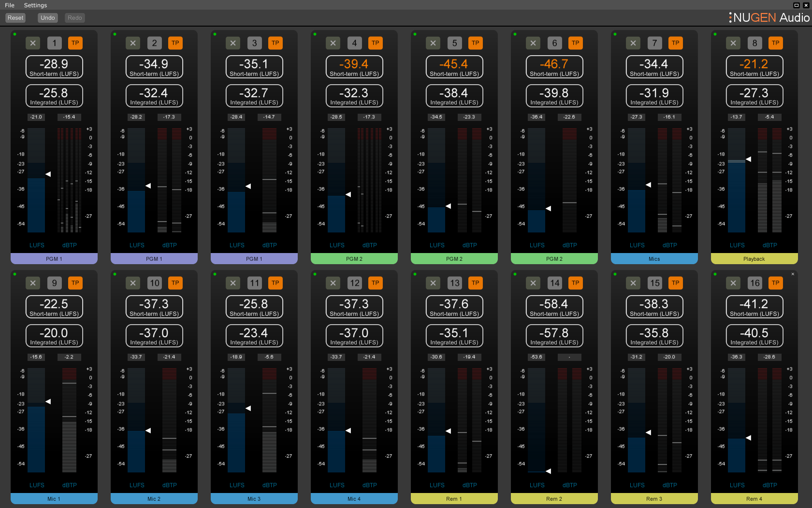Click the channel number badge 5
Screen dimensions: 812x508
pyautogui.click(x=454, y=43)
